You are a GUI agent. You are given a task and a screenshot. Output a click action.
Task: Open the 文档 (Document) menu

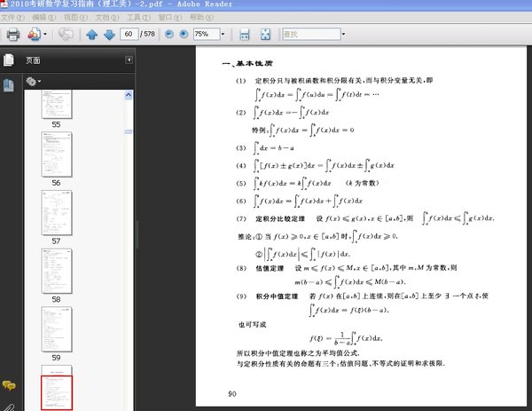point(107,18)
